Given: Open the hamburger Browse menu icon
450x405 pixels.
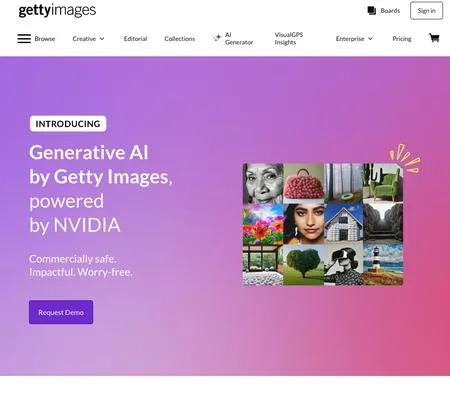Looking at the screenshot, I should (24, 39).
